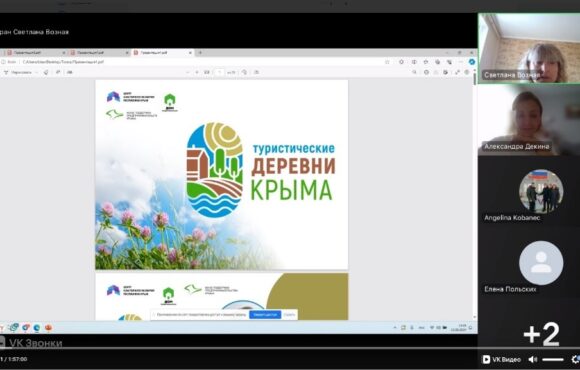580x370 pixels.
Task: Click the Туристические деревни Крыма logo
Action: click(x=261, y=170)
